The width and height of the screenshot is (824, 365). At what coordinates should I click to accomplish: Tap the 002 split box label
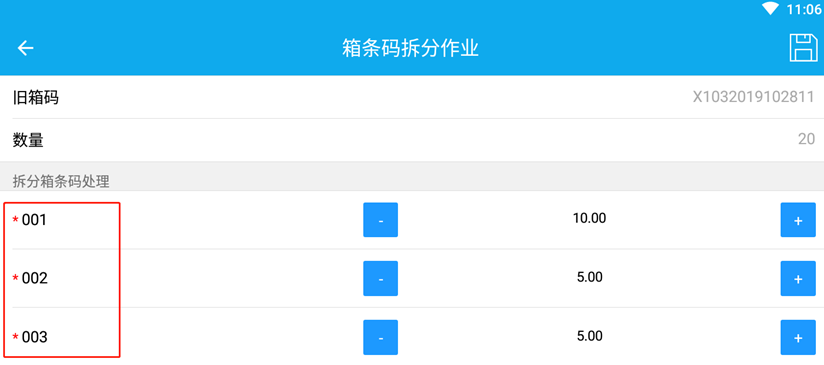pyautogui.click(x=35, y=278)
